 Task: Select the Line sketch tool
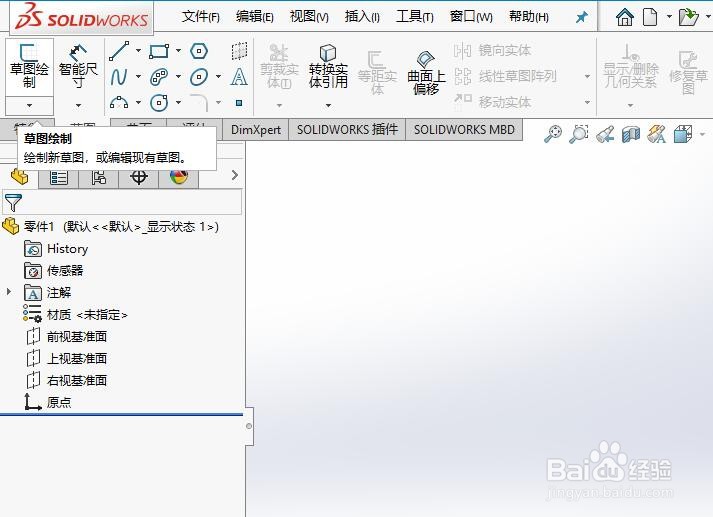pos(119,51)
